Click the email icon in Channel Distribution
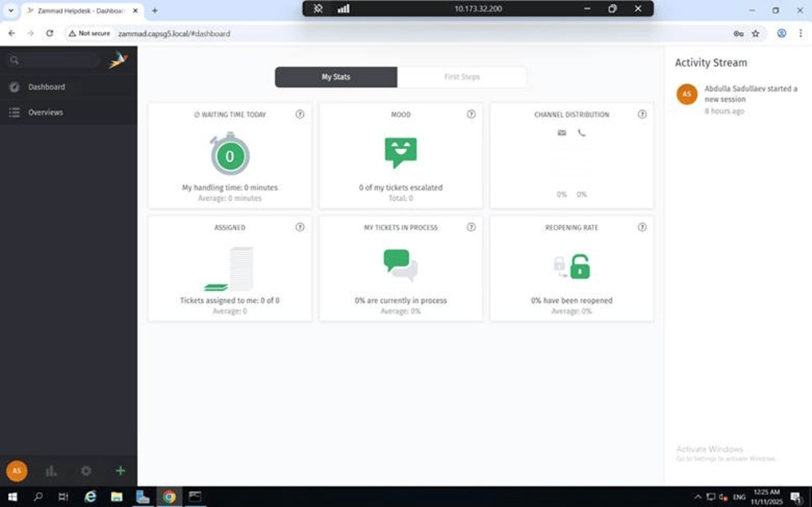This screenshot has width=812, height=507. pyautogui.click(x=561, y=132)
